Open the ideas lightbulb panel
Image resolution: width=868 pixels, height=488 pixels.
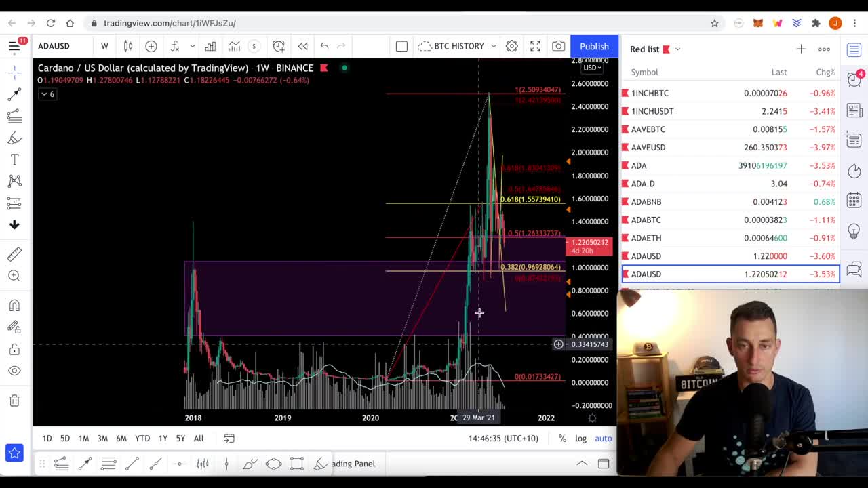[854, 230]
